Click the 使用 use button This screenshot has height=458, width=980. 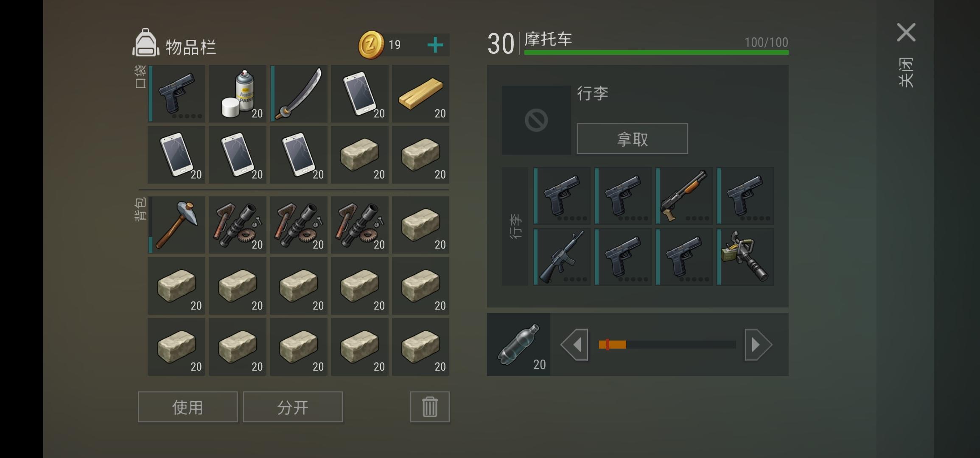188,407
